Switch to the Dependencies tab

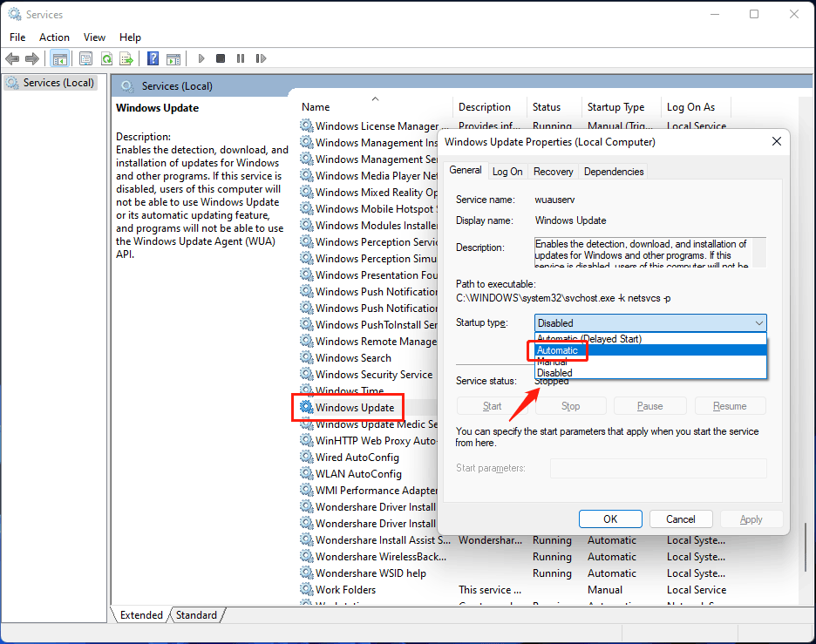point(614,172)
